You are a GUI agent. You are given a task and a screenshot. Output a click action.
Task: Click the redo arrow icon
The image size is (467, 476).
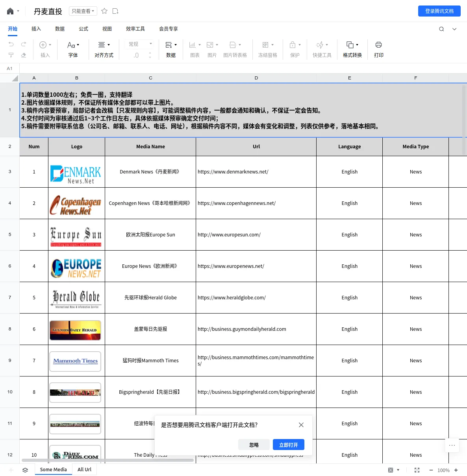(x=24, y=44)
